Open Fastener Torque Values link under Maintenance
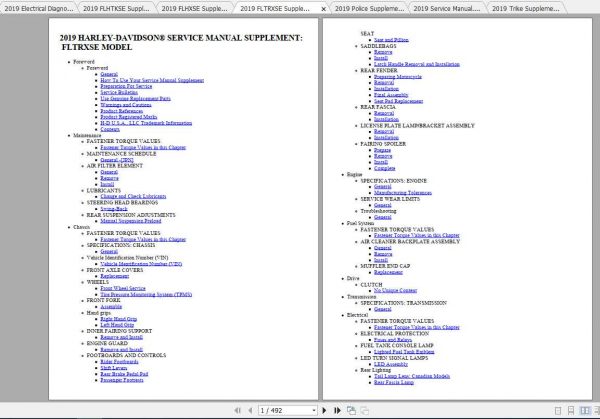Screen dimensions: 600x419 click(143, 147)
